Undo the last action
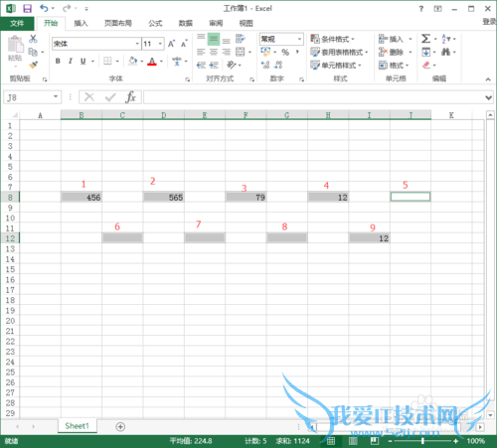 44,8
